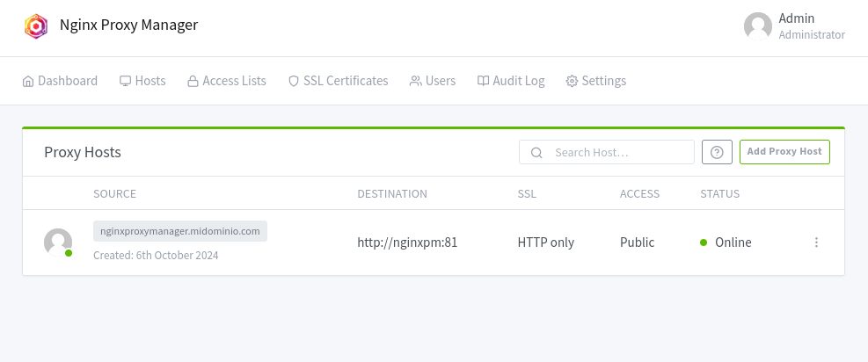Click the Nginx Proxy Manager hexagon logo
Image resolution: width=868 pixels, height=362 pixels.
click(x=36, y=25)
